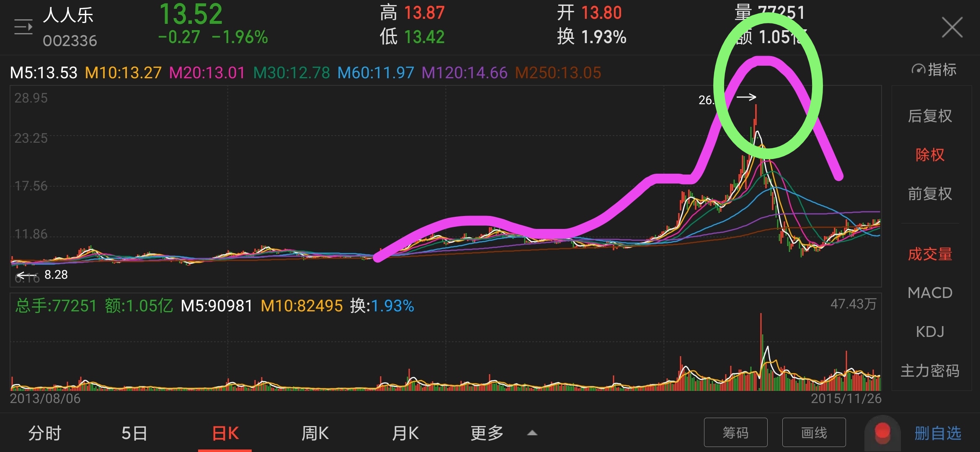Image resolution: width=980 pixels, height=452 pixels.
Task: Switch sub-chart to 主力密码
Action: 930,370
